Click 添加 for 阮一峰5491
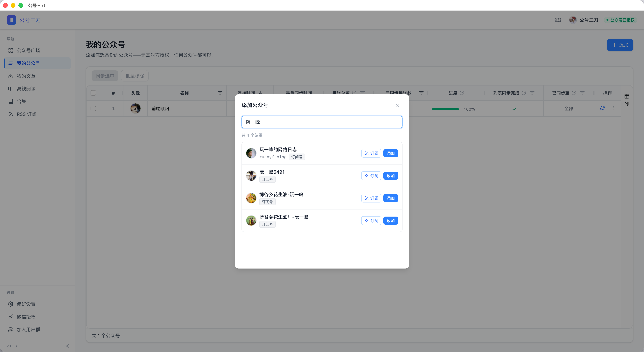This screenshot has width=644, height=352. [390, 176]
